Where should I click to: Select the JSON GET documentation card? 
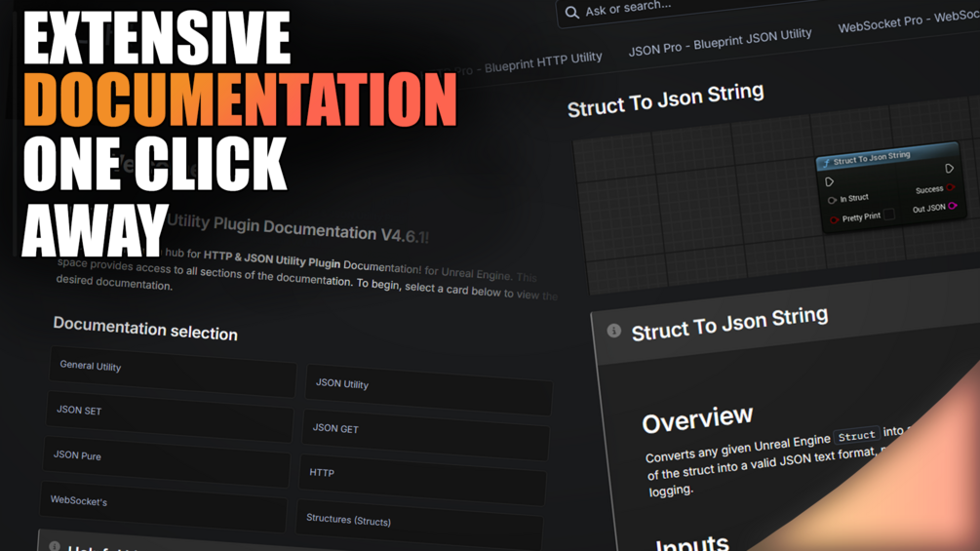pos(425,435)
